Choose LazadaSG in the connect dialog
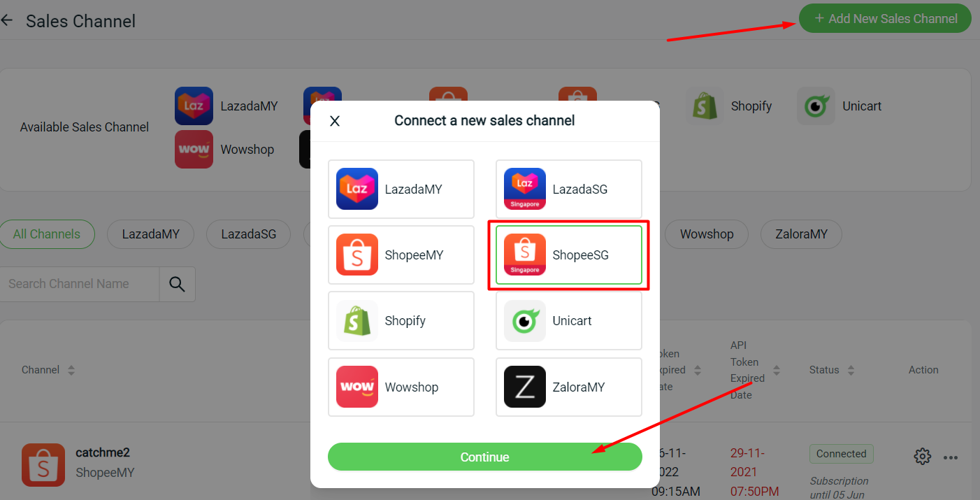Viewport: 980px width, 500px height. coord(569,189)
